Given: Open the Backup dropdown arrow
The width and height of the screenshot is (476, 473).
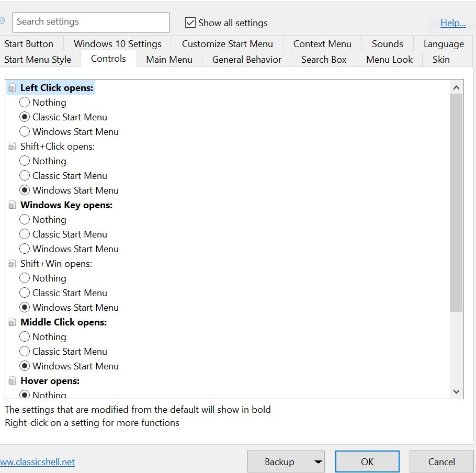Looking at the screenshot, I should (318, 462).
